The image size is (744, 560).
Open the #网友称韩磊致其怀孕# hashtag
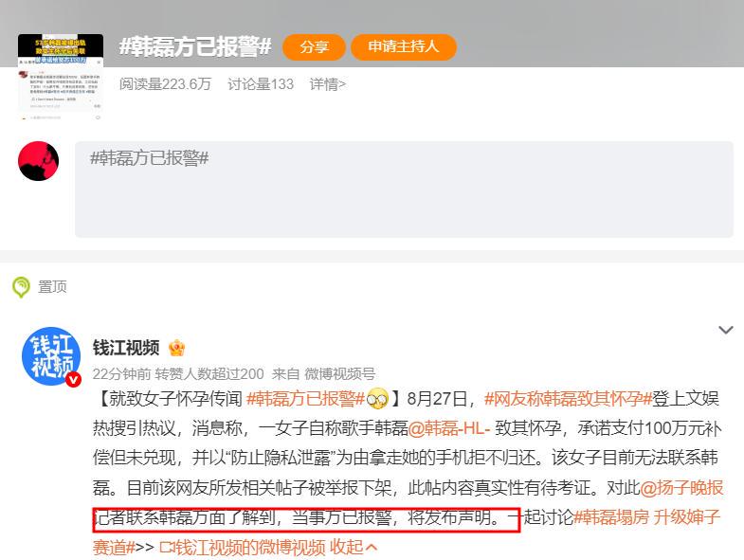pos(568,399)
